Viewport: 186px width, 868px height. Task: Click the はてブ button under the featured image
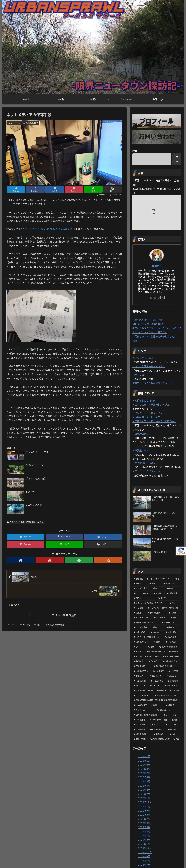click(x=55, y=189)
